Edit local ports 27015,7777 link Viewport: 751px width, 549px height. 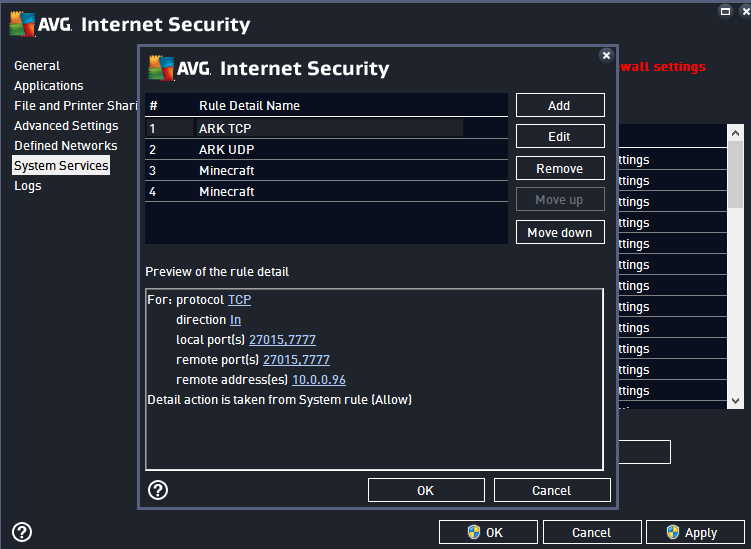282,340
